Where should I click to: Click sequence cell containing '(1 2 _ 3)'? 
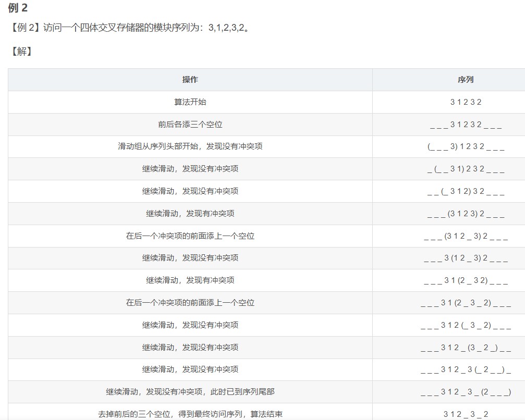(x=465, y=258)
